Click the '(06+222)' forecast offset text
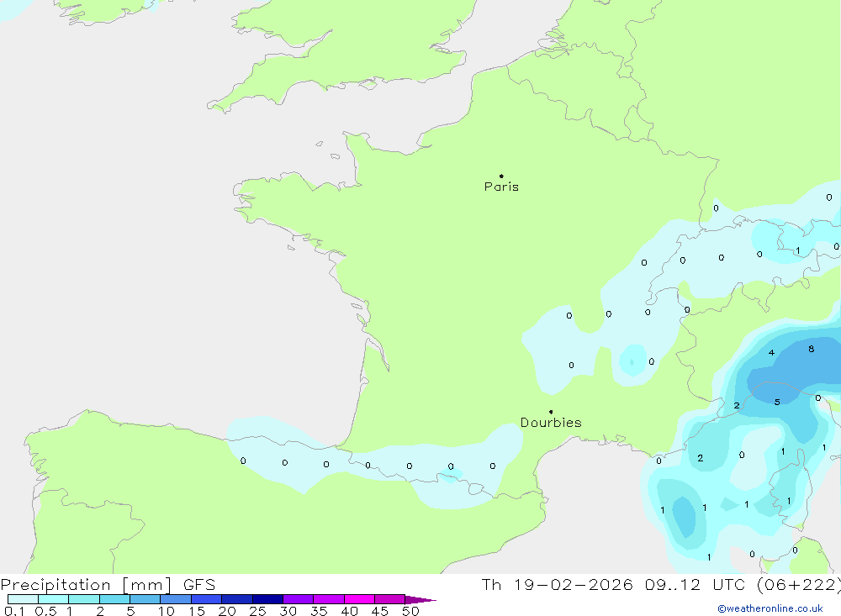This screenshot has height=616, width=841. [x=799, y=584]
